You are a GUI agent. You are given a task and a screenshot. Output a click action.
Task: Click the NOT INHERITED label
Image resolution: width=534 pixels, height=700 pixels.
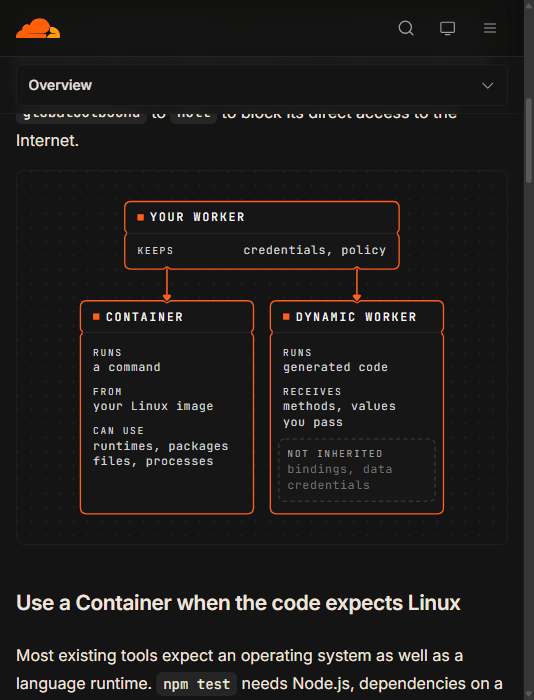coord(335,454)
